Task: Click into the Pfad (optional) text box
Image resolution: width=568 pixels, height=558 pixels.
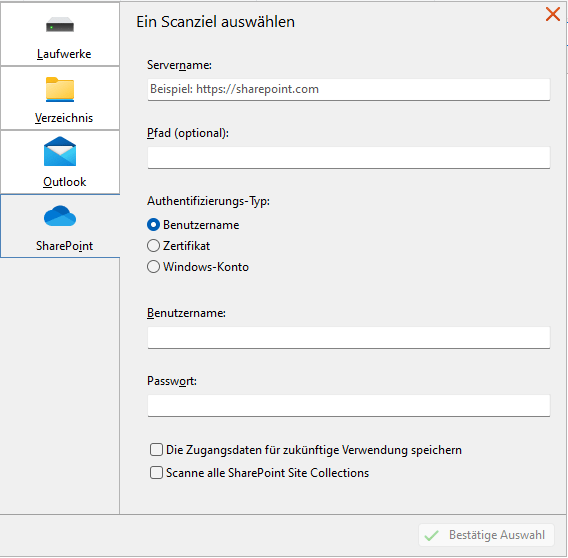Action: tap(348, 158)
